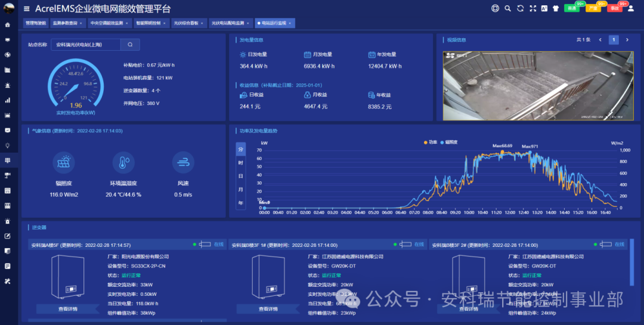Screen dimensions: 644x325
Task: Click the user avatar photo at top-left
Action: pos(8,8)
